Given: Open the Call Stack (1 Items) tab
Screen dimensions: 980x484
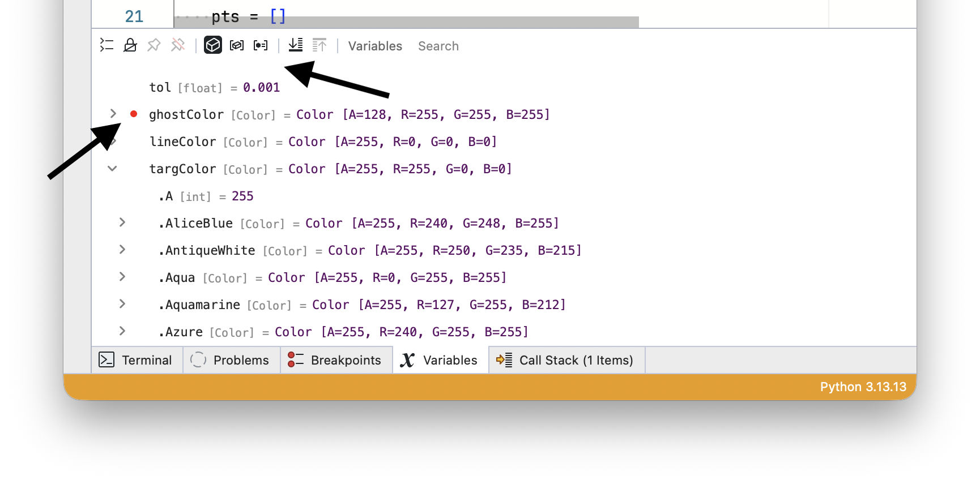Looking at the screenshot, I should [x=566, y=360].
